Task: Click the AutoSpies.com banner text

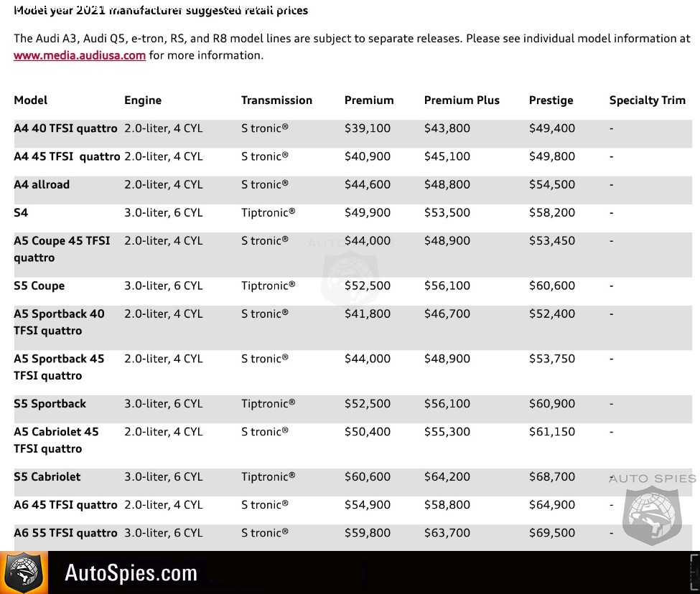Action: (x=131, y=573)
